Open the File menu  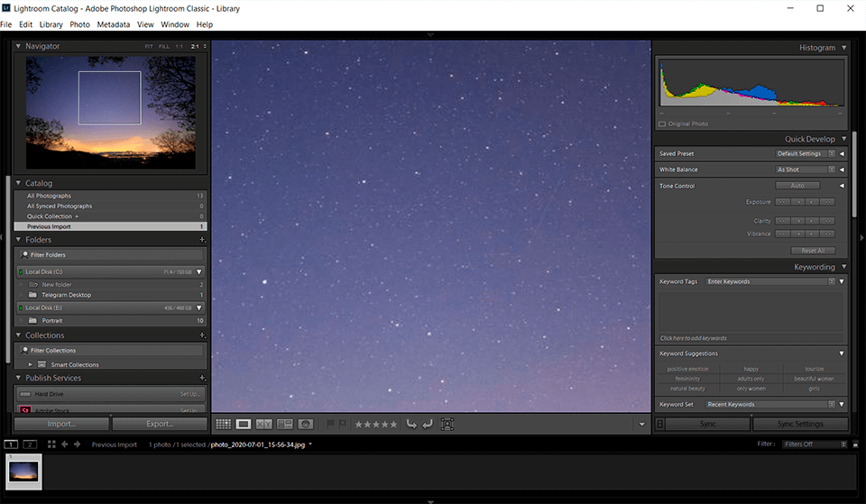(6, 24)
